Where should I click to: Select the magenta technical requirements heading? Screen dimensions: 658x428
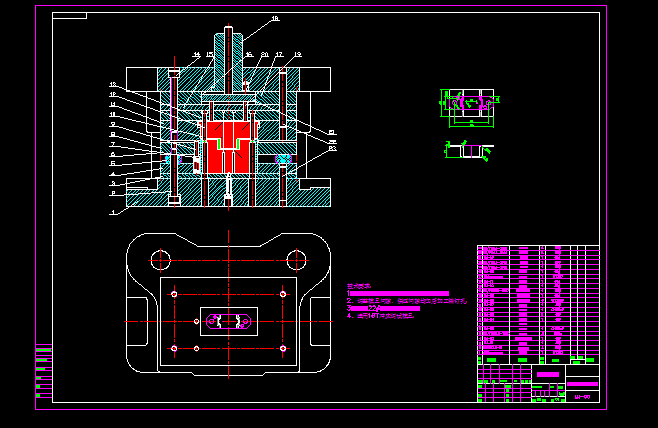tap(359, 286)
